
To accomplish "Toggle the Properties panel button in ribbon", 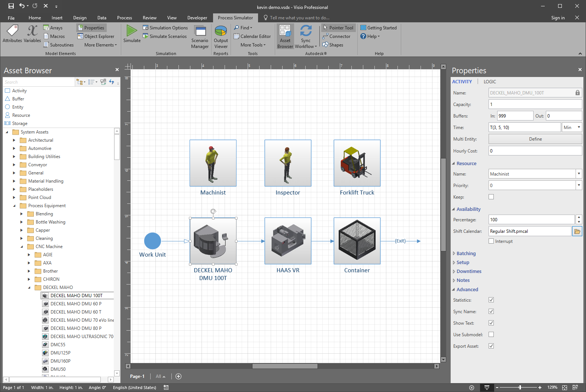I will coord(91,28).
